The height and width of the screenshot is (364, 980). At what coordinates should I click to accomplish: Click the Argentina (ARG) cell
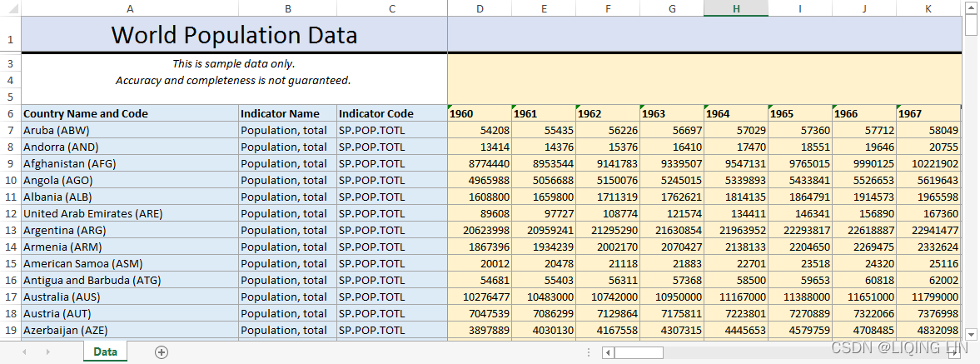pos(130,230)
